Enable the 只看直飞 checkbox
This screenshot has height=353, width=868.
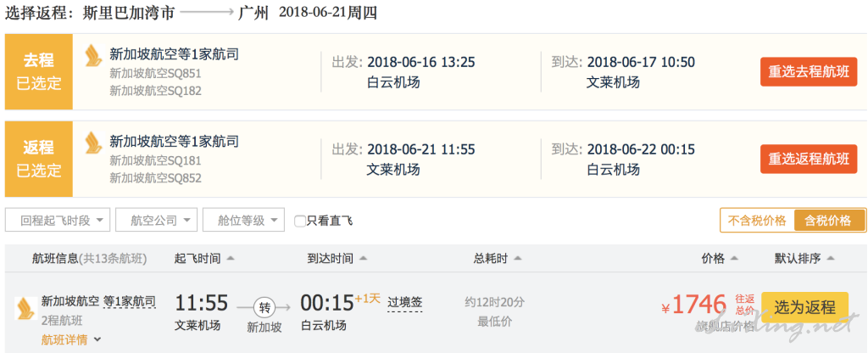coord(299,221)
